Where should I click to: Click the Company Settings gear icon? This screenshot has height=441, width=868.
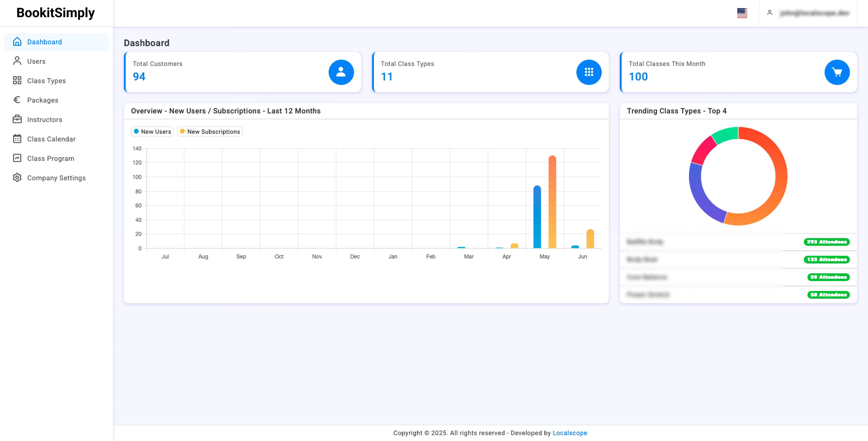click(x=17, y=178)
